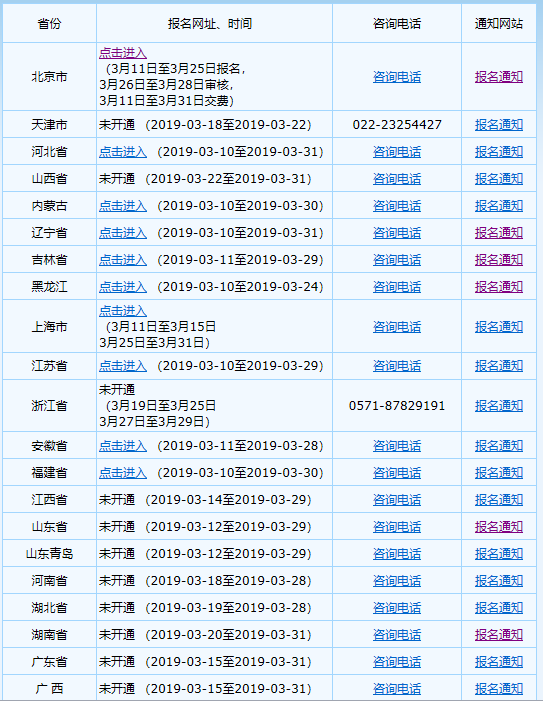Open 报名通知 link for 安徽省
The image size is (543, 701).
[x=499, y=446]
